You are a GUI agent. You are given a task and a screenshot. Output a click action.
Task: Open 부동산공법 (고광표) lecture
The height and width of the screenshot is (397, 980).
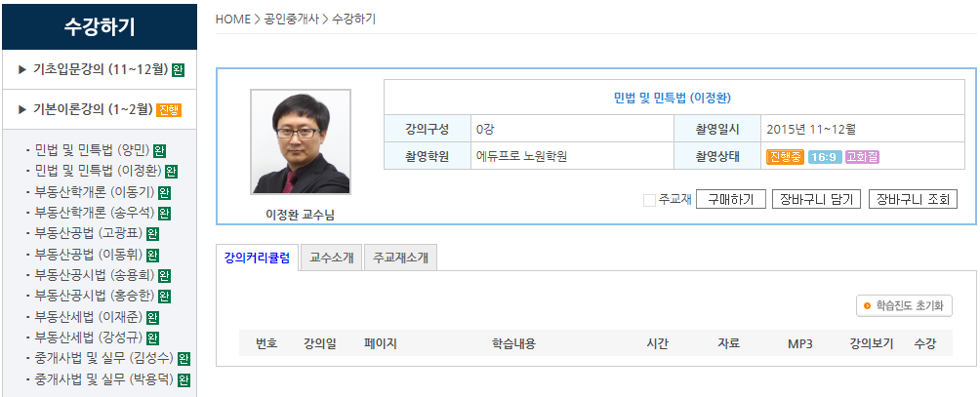click(x=89, y=234)
